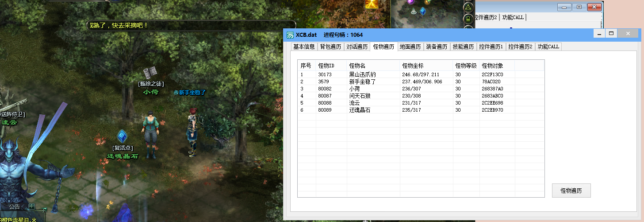Image resolution: width=644 pixels, height=222 pixels.
Task: Click the XCB.dat window title icon
Action: click(x=290, y=35)
